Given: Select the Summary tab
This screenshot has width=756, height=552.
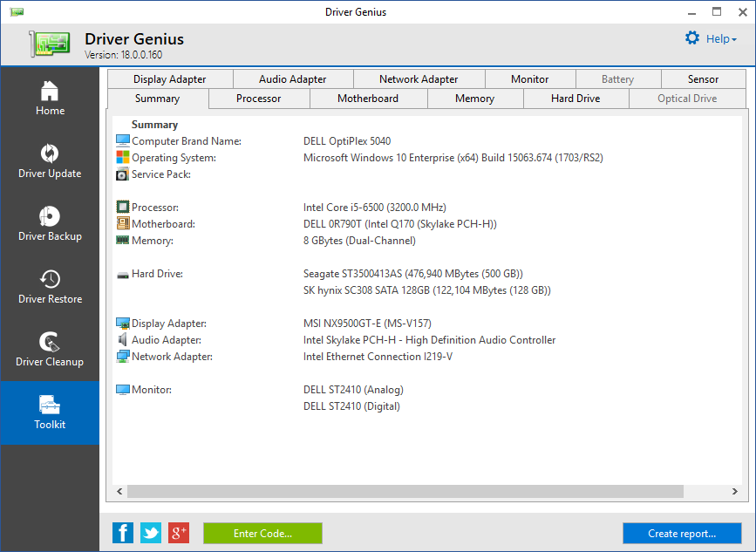Looking at the screenshot, I should pyautogui.click(x=158, y=99).
